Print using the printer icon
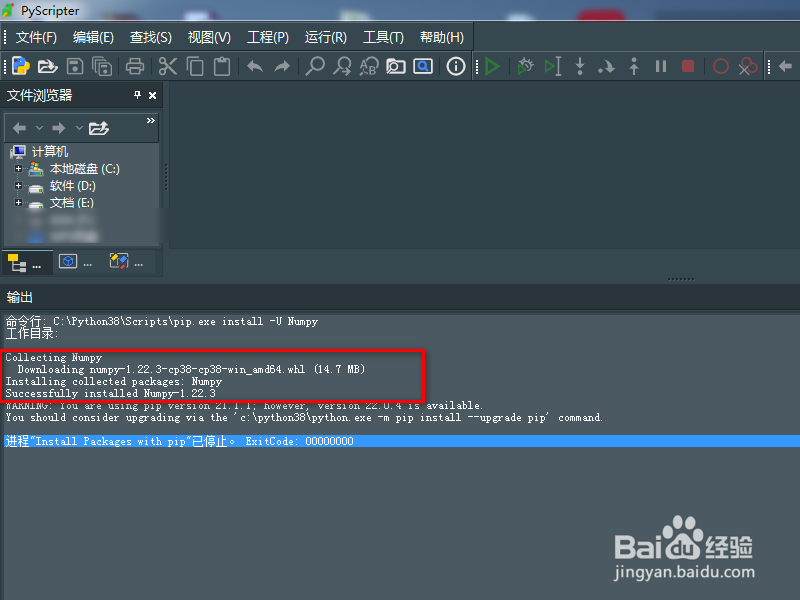800x600 pixels. pos(135,66)
